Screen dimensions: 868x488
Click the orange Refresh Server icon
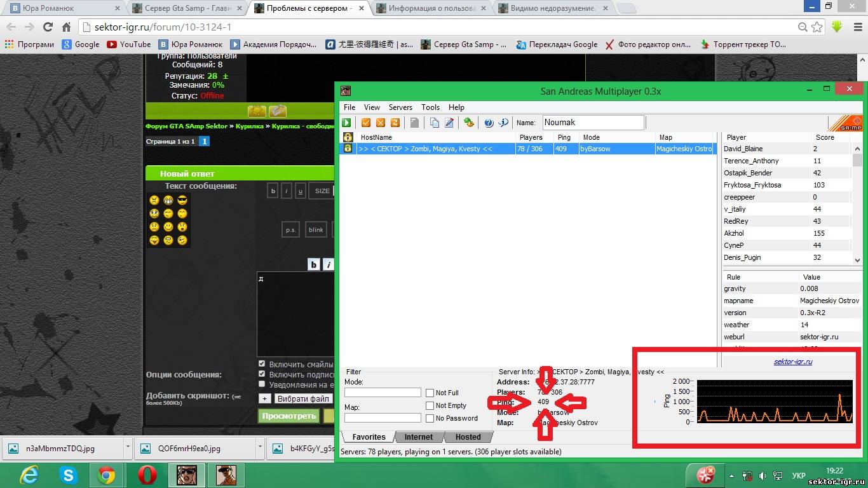pos(394,123)
